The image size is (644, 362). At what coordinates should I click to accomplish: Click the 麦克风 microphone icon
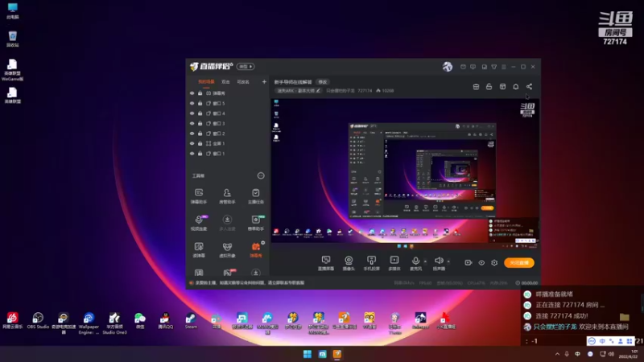[415, 261]
